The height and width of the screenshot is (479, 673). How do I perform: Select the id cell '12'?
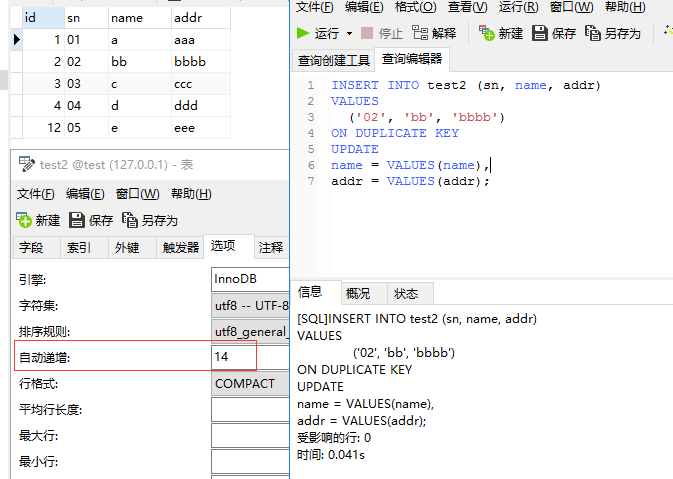[43, 127]
